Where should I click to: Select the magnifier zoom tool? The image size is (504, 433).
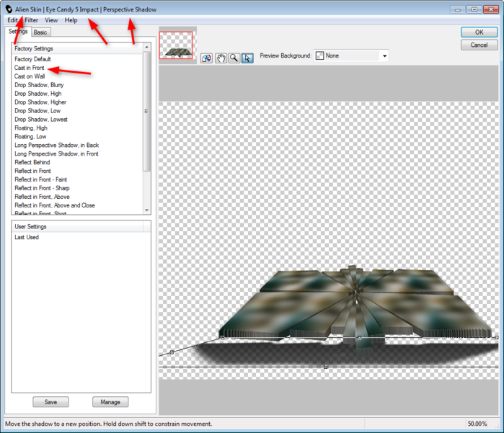tap(234, 58)
